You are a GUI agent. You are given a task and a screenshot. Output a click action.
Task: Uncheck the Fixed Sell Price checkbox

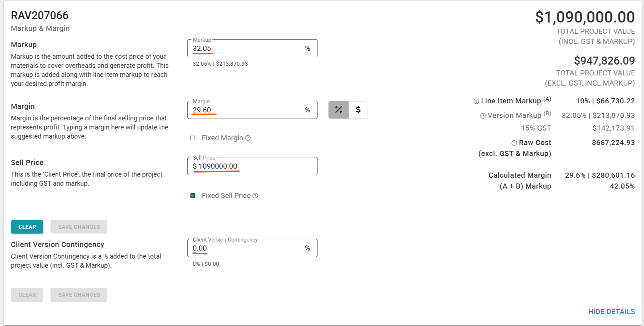click(x=193, y=196)
